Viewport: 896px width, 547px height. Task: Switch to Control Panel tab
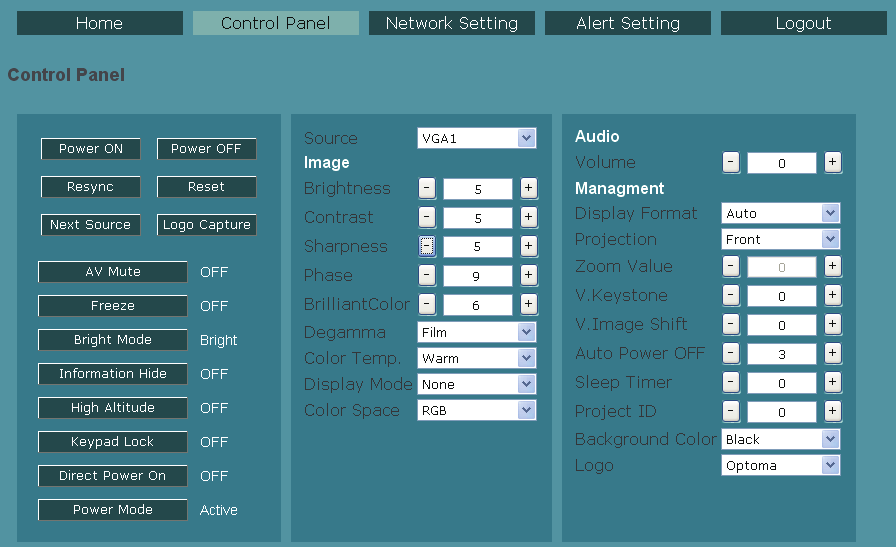(276, 23)
